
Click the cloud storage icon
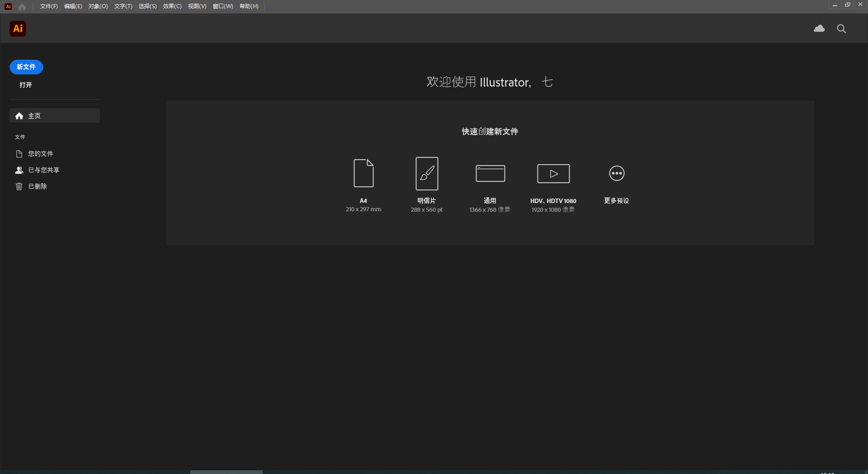click(819, 28)
